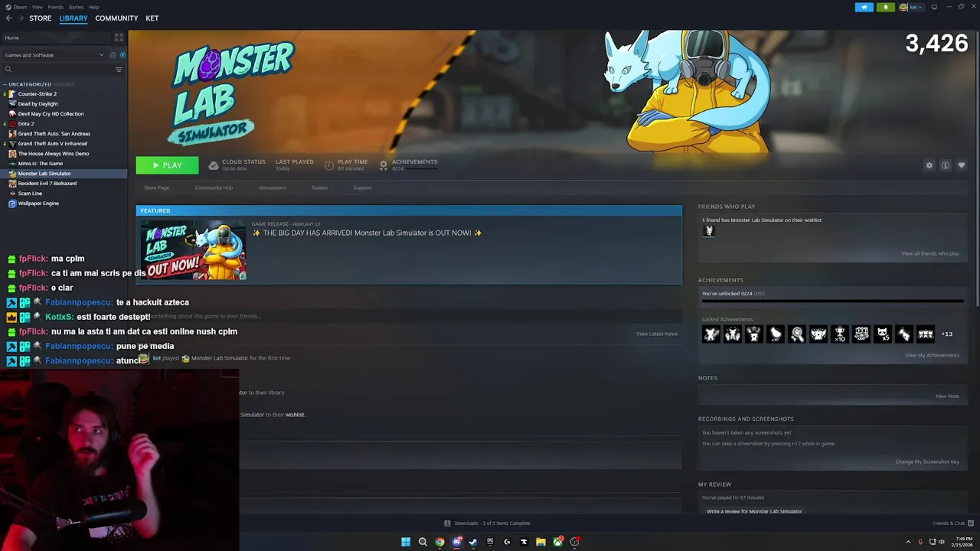980x551 pixels.
Task: Select Grand Theft Auto V Enhanced
Action: [52, 144]
